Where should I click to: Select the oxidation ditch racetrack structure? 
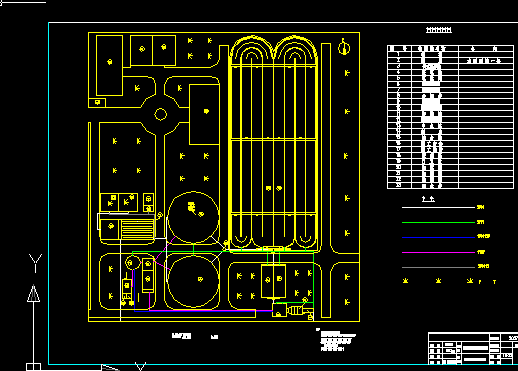273,143
